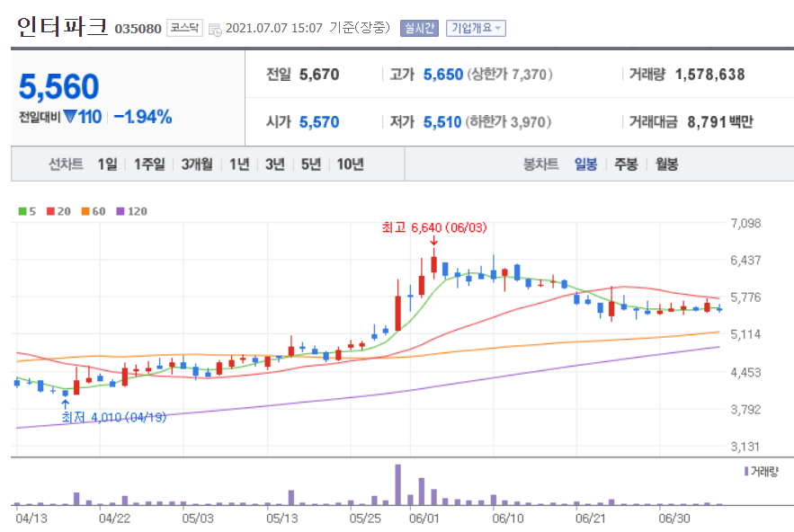Select the 10년 line chart tab
The image size is (794, 532).
coord(351,164)
